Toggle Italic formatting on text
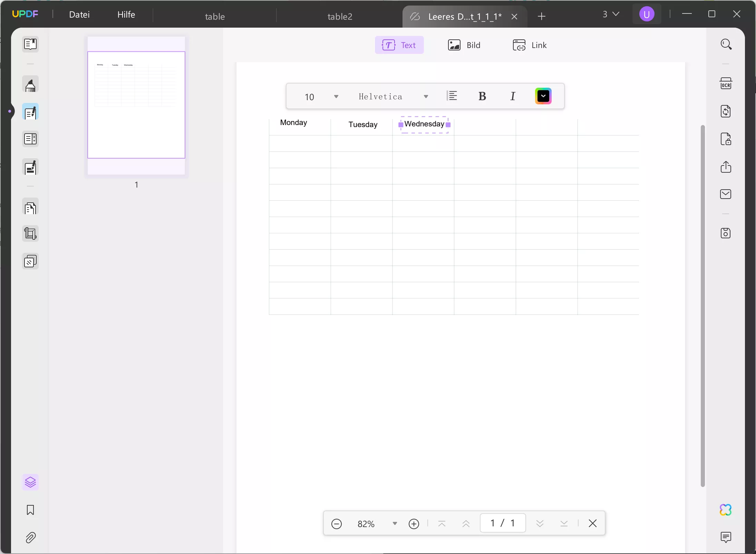Image resolution: width=756 pixels, height=554 pixels. [512, 96]
